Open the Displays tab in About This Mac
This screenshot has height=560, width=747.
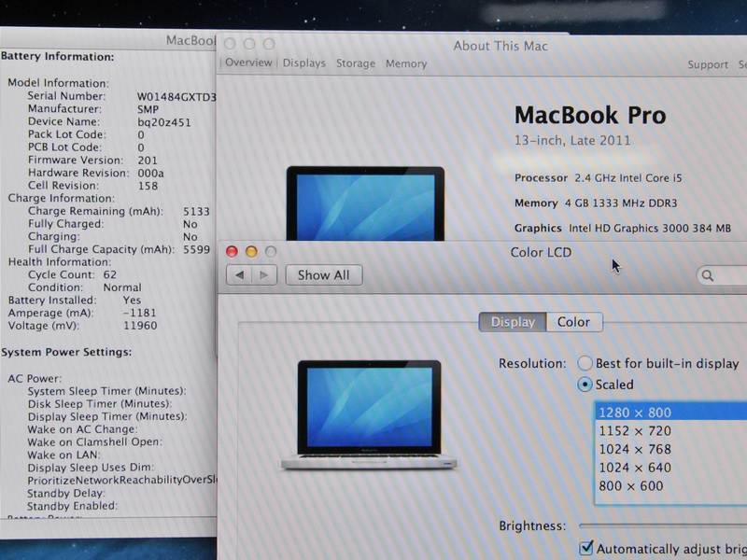304,63
